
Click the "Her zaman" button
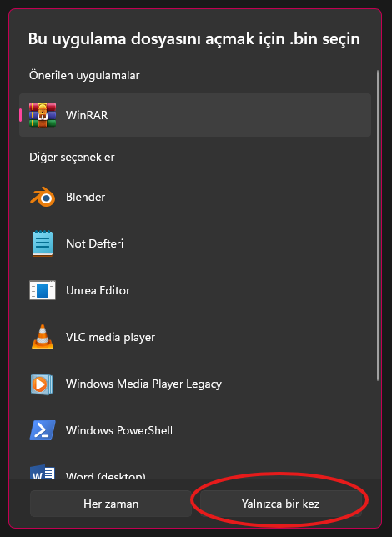coord(111,504)
